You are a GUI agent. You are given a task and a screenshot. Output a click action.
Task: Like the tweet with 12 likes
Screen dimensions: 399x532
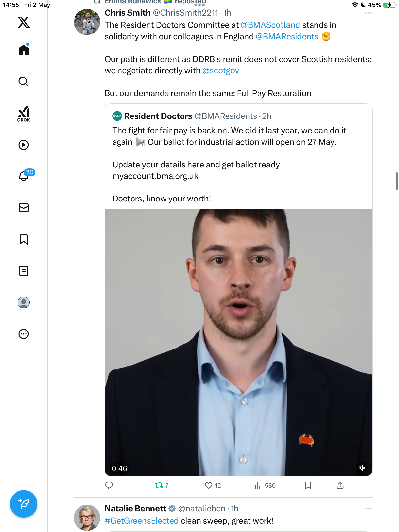(x=213, y=486)
